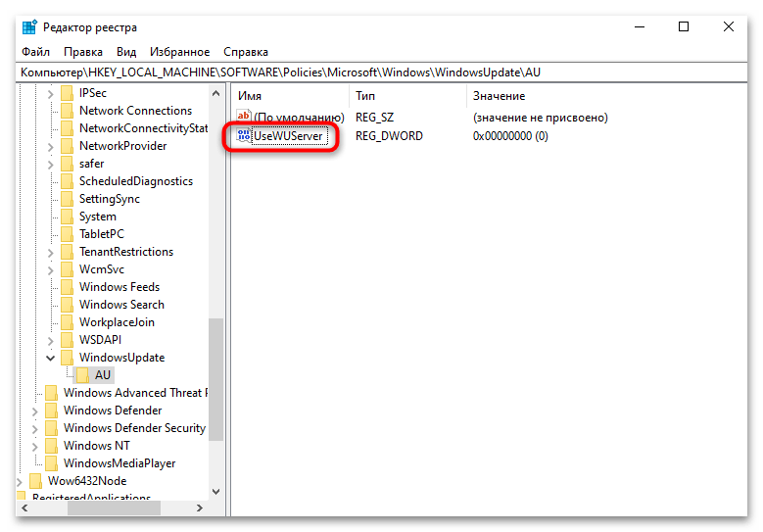763x532 pixels.
Task: Expand the NetworkProvider tree node
Action: pos(50,147)
